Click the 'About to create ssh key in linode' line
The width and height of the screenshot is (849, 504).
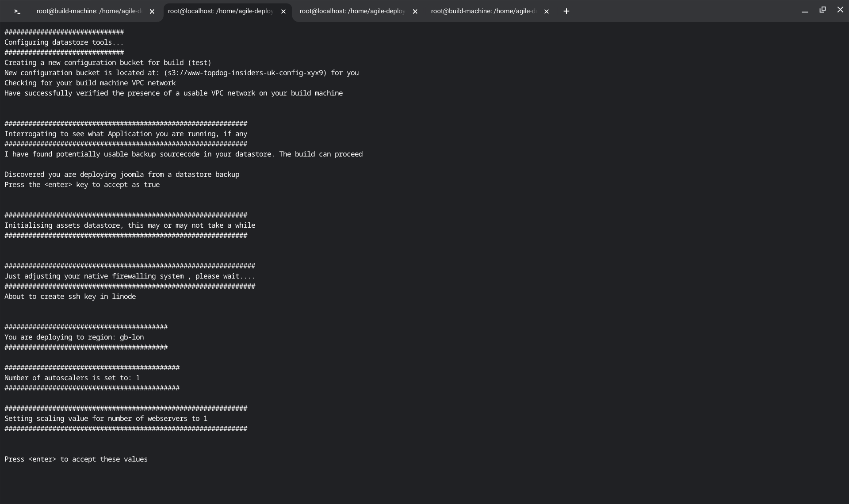[x=70, y=297]
